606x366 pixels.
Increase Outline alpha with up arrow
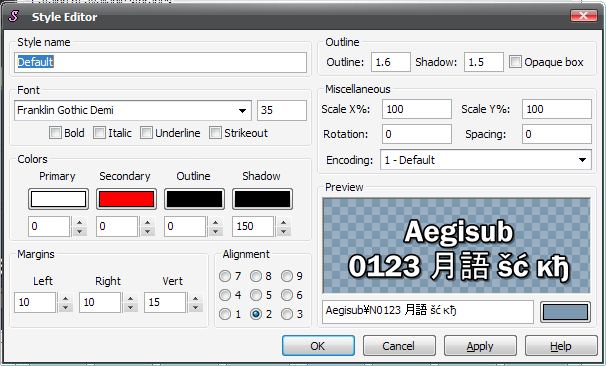pyautogui.click(x=215, y=222)
